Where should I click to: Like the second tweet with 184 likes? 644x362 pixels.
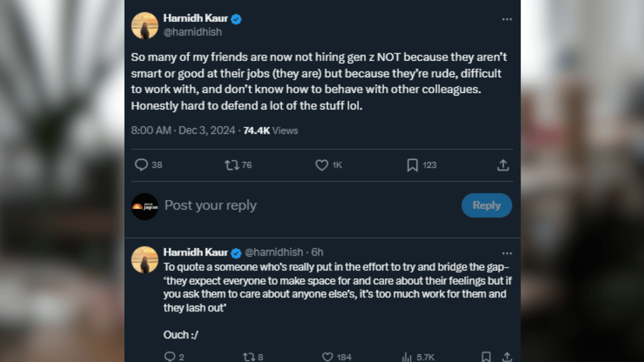coord(328,357)
